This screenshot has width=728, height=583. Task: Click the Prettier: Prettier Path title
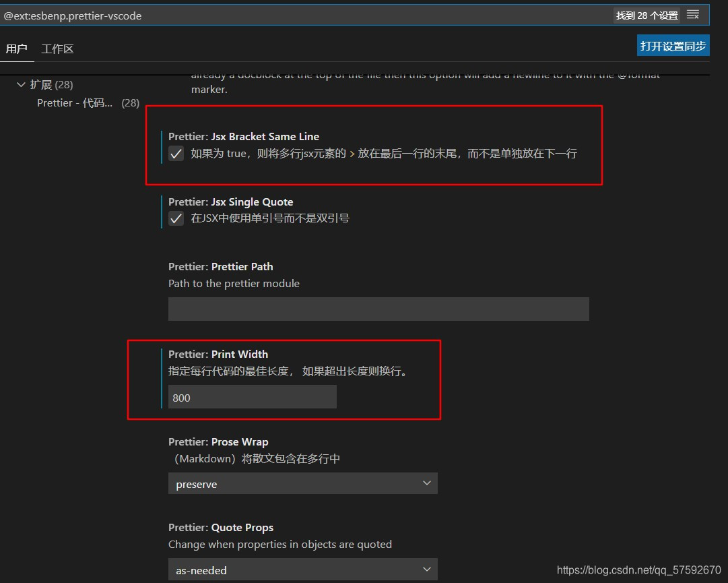pyautogui.click(x=220, y=267)
